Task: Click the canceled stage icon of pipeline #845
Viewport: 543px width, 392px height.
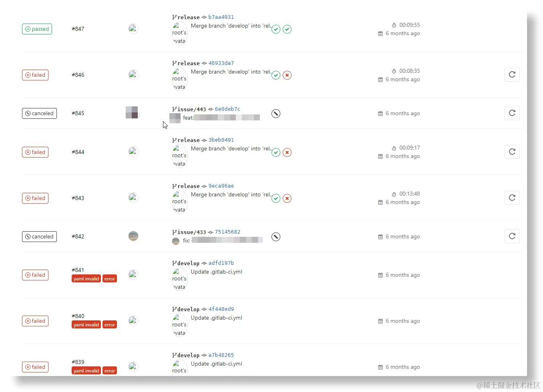Action: tap(276, 114)
